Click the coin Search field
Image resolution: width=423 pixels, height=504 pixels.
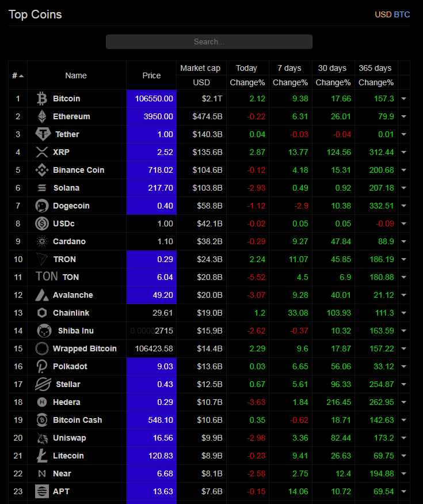(209, 42)
